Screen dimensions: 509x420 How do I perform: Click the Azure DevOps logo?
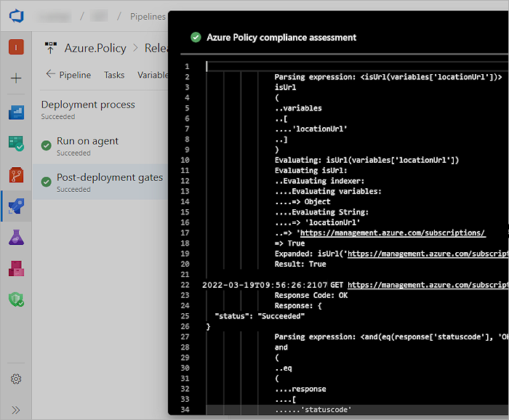click(16, 16)
